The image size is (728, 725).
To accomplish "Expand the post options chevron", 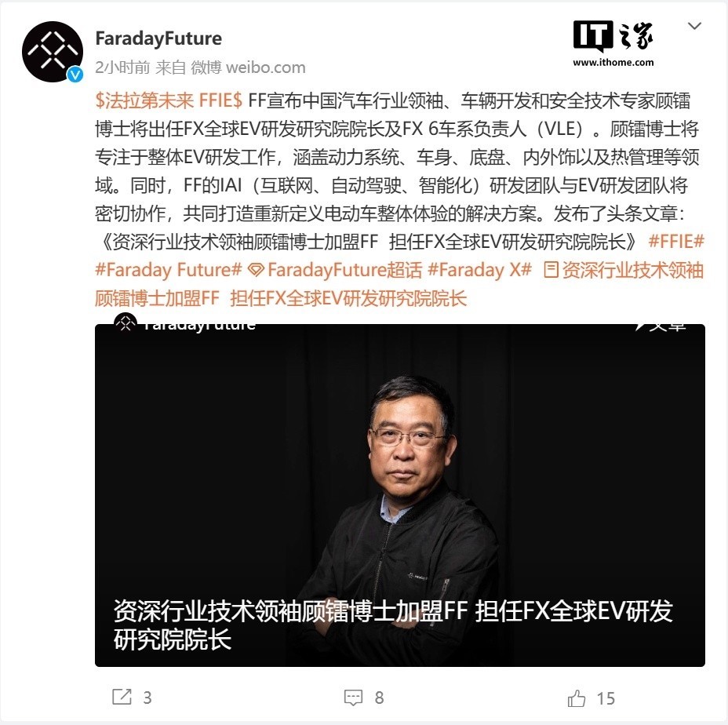I will [694, 26].
